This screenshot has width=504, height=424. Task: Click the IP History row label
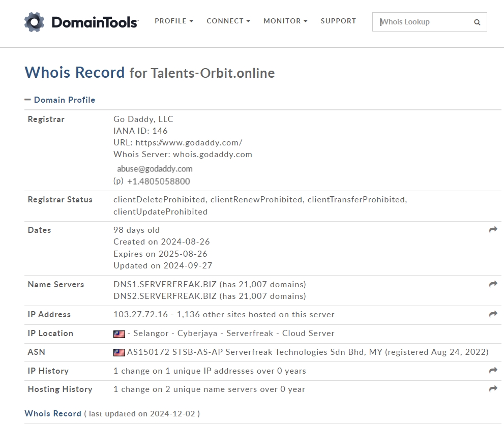(x=48, y=371)
